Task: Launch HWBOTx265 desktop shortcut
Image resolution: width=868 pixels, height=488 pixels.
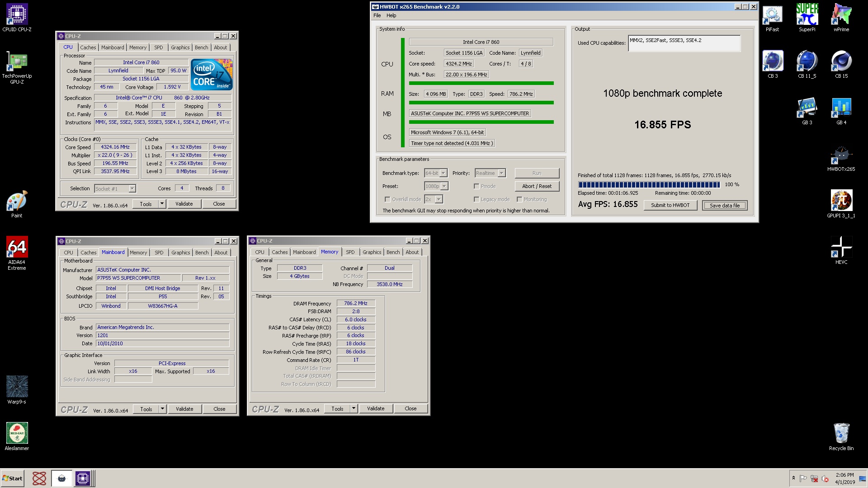Action: click(841, 158)
